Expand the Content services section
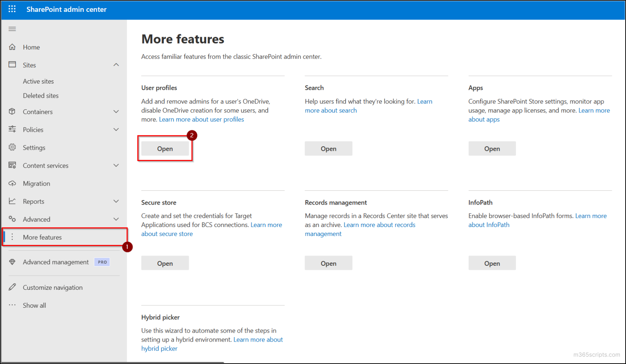 click(x=116, y=165)
